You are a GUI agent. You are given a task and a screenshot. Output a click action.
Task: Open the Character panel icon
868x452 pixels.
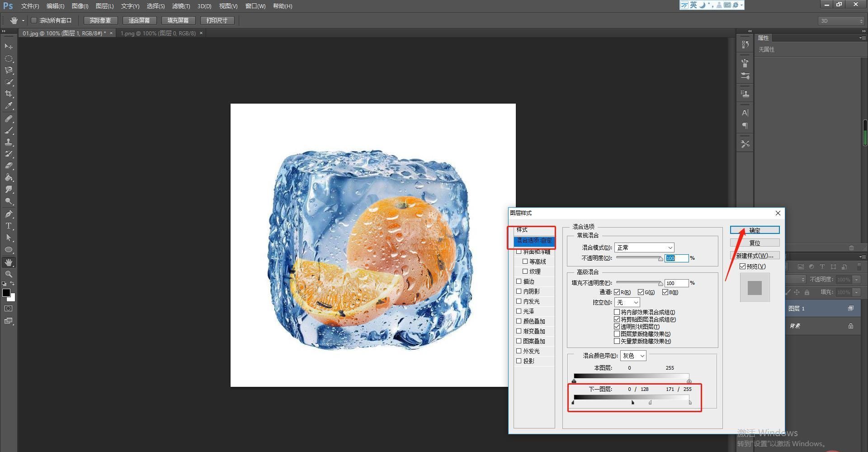(x=745, y=113)
